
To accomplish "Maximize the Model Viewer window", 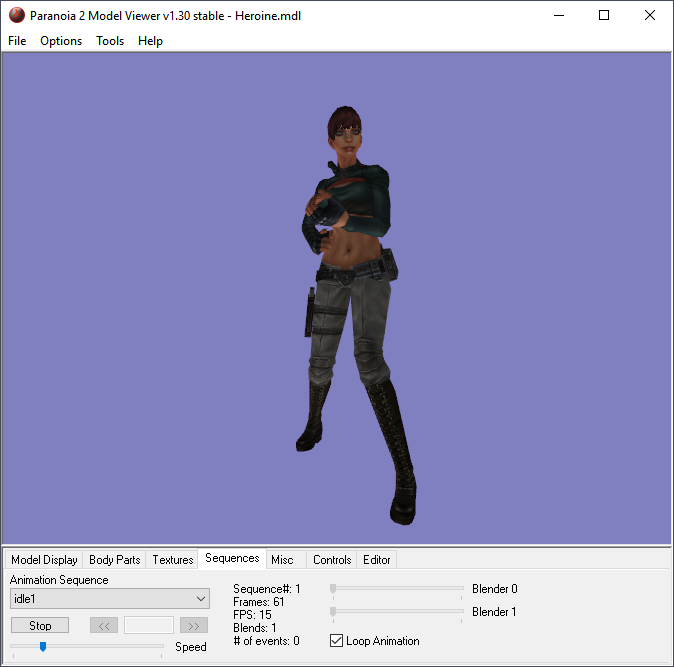I will coord(604,15).
